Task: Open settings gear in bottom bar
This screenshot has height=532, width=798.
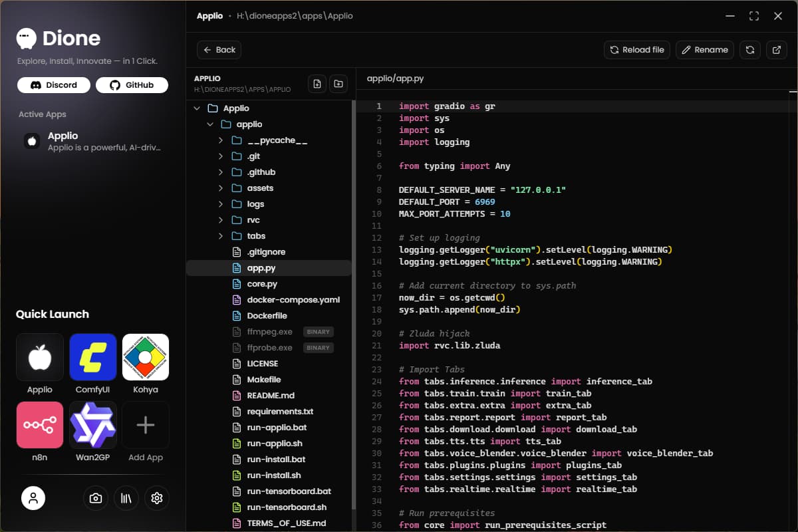Action: (157, 497)
